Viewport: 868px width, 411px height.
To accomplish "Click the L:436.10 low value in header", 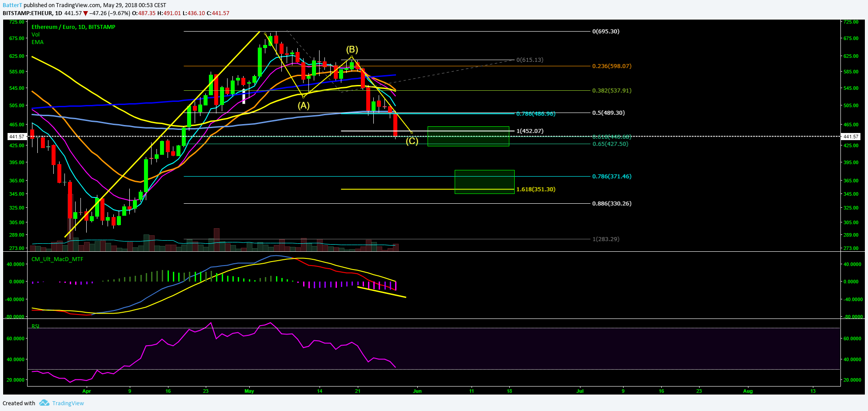I will point(194,13).
